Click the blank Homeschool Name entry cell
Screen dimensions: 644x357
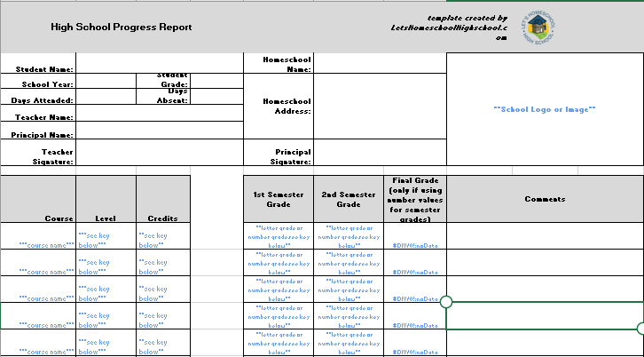[x=380, y=63]
